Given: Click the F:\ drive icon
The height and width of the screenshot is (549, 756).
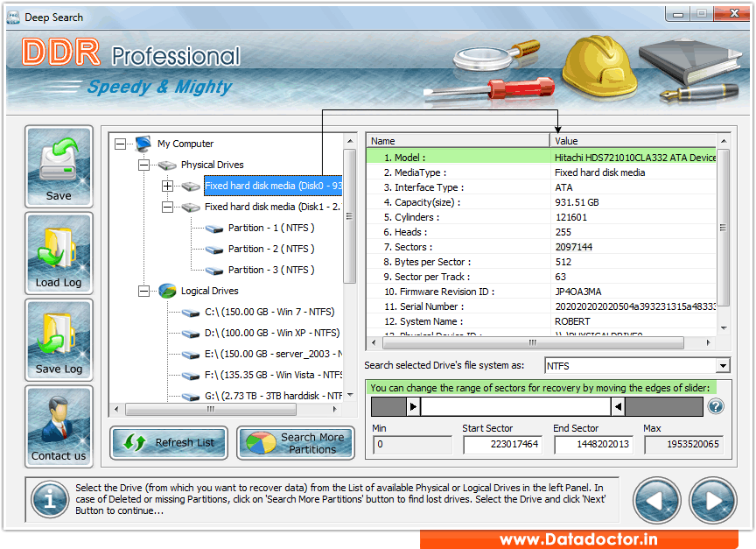Looking at the screenshot, I should [191, 376].
